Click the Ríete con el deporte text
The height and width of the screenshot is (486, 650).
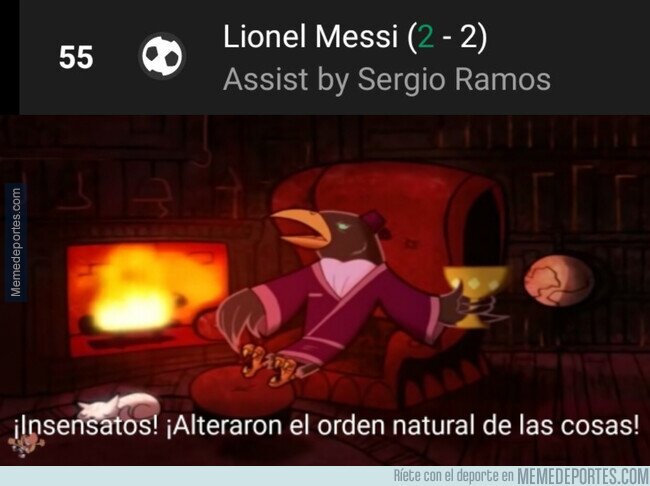pos(454,476)
